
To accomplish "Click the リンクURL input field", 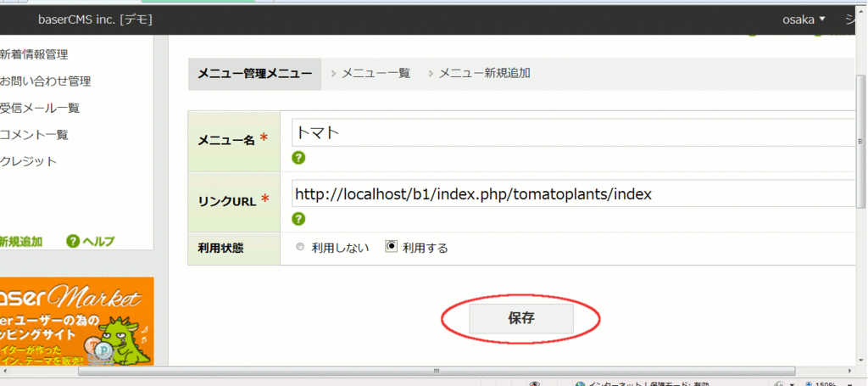I will pyautogui.click(x=576, y=193).
